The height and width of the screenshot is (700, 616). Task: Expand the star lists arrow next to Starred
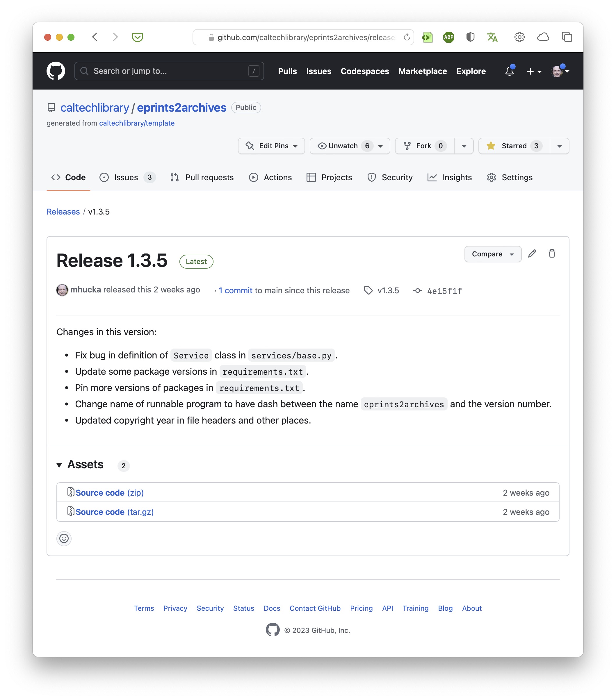click(560, 146)
